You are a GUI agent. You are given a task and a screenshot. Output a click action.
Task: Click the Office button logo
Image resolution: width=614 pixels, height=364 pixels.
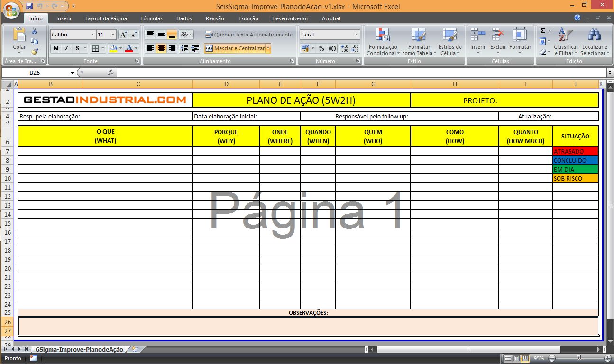[11, 9]
